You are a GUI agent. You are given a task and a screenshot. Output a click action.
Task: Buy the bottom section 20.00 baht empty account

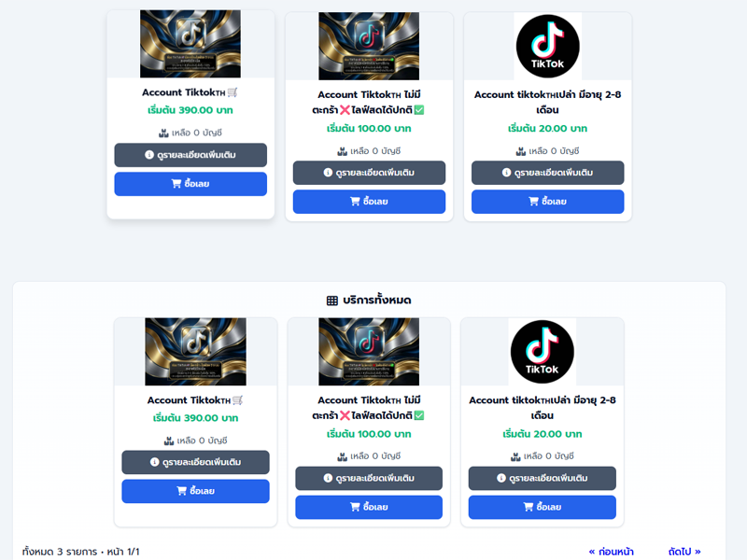tap(543, 507)
